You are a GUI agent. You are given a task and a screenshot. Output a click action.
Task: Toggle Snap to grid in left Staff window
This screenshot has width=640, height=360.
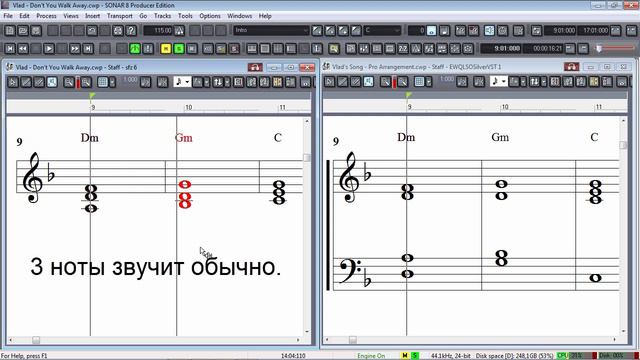(x=102, y=82)
